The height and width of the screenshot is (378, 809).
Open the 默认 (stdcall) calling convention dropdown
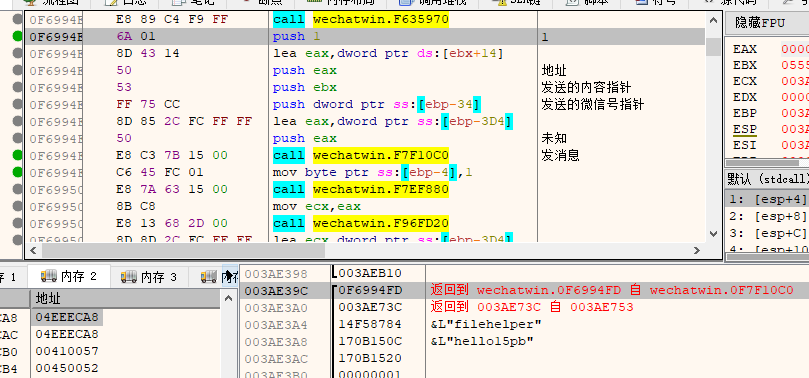(767, 179)
